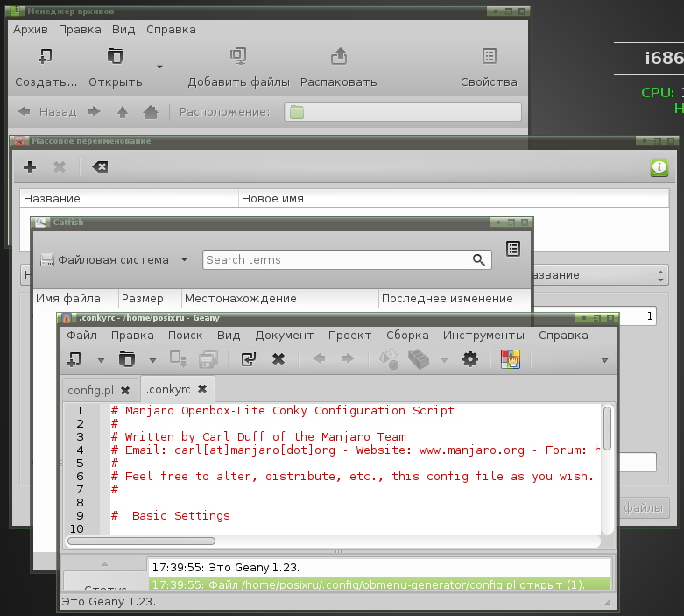
Task: Open Документ menu in Geany
Action: click(285, 336)
